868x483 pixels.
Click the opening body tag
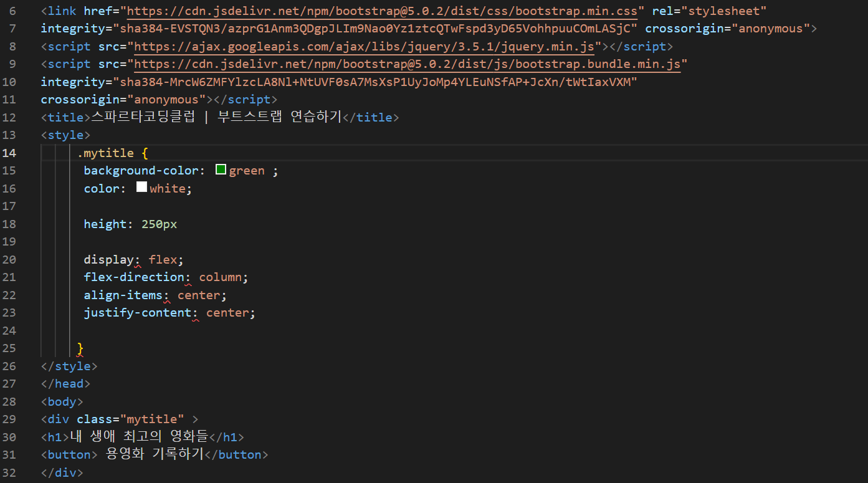[62, 401]
